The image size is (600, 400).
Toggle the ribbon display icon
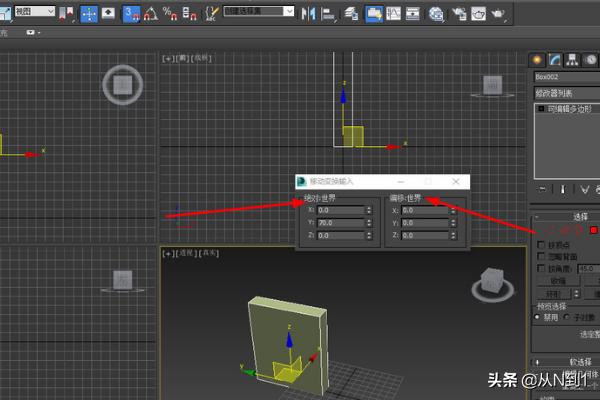point(373,14)
